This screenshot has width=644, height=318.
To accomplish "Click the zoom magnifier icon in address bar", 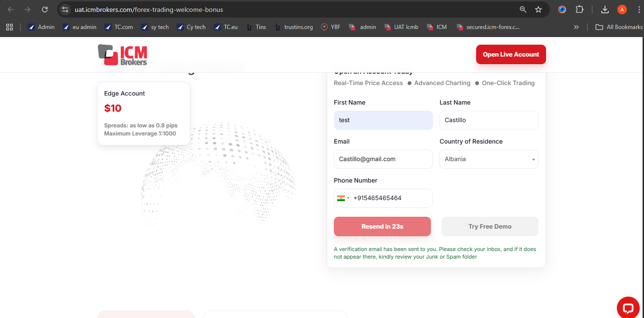I will [x=523, y=10].
